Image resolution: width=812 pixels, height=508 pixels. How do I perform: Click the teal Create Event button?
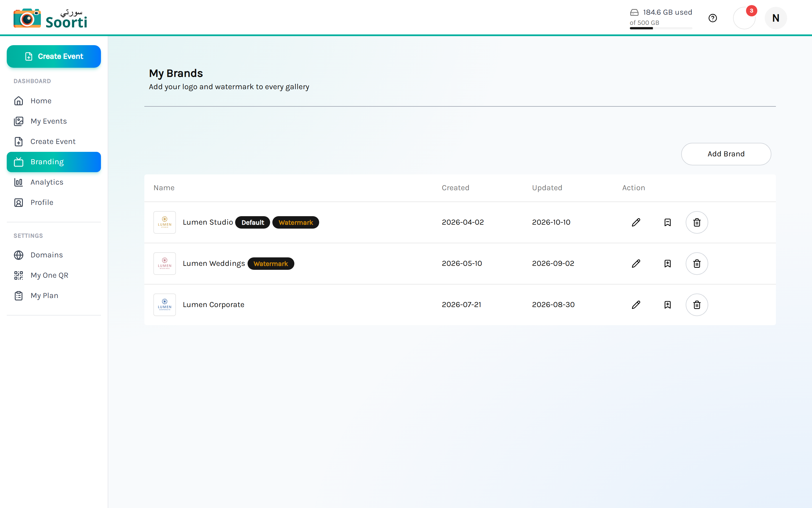click(54, 56)
